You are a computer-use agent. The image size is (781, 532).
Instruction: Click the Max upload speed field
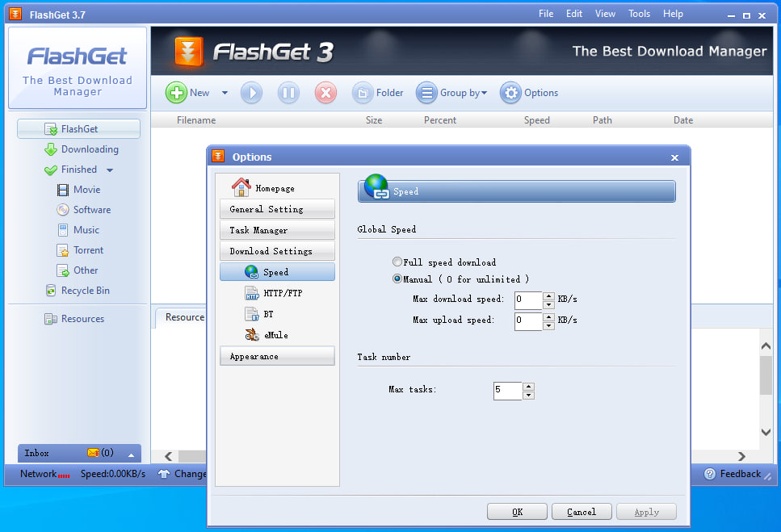click(528, 321)
